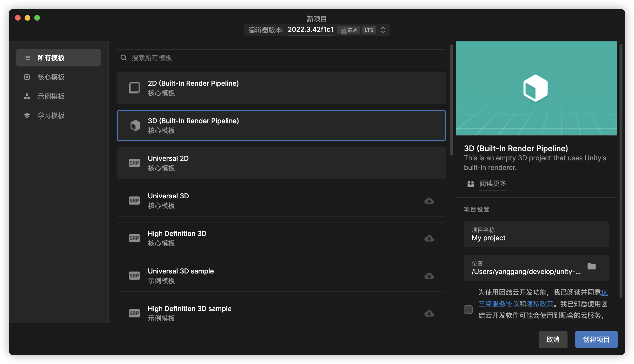Viewport: 634px width, 364px height.
Task: Click the SRP icon of Universal 2D
Action: 134,163
